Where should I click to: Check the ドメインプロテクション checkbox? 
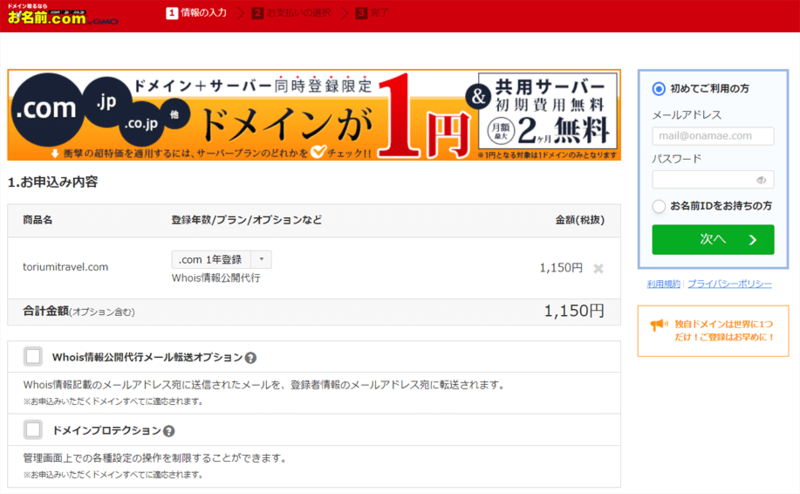click(33, 430)
